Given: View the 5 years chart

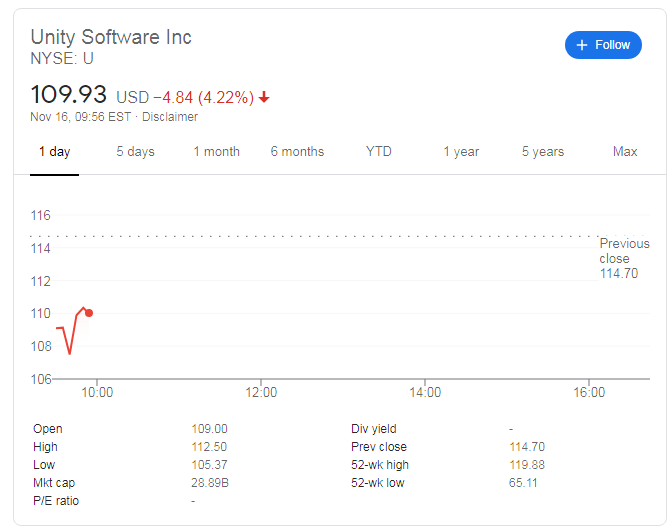Looking at the screenshot, I should point(542,152).
